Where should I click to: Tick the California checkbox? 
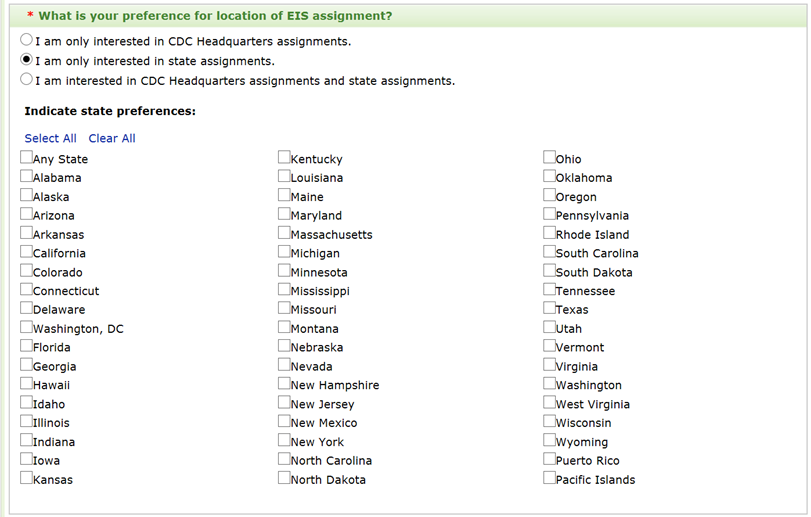[x=26, y=252]
